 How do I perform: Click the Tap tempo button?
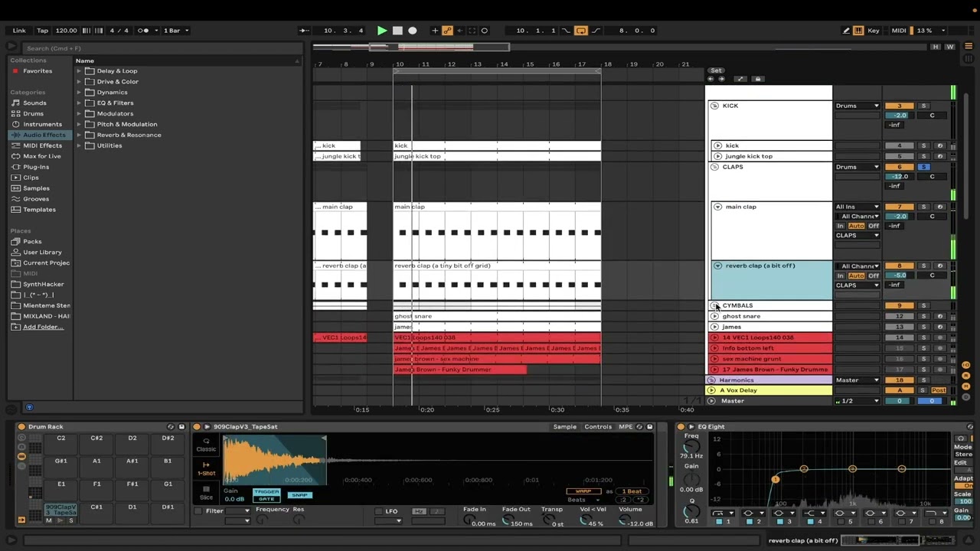pyautogui.click(x=43, y=31)
